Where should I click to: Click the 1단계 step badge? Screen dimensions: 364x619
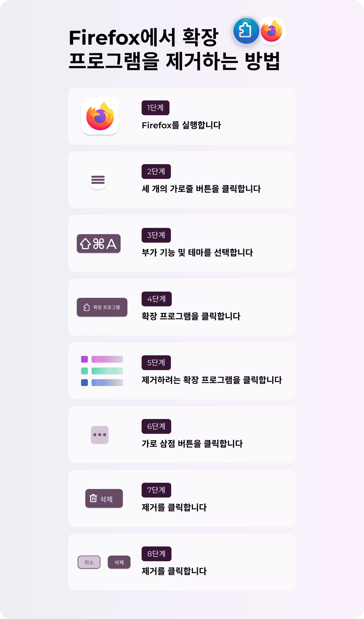pos(155,108)
